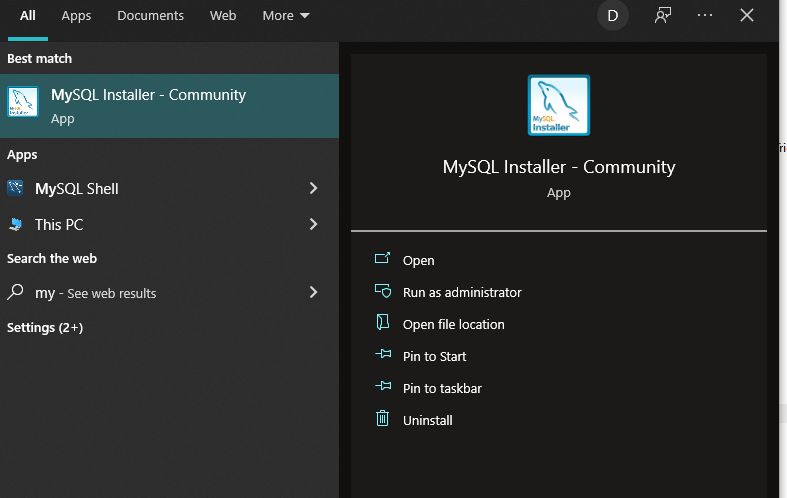Choose Pin to taskbar
Screen dimensions: 787x498
pyautogui.click(x=442, y=388)
